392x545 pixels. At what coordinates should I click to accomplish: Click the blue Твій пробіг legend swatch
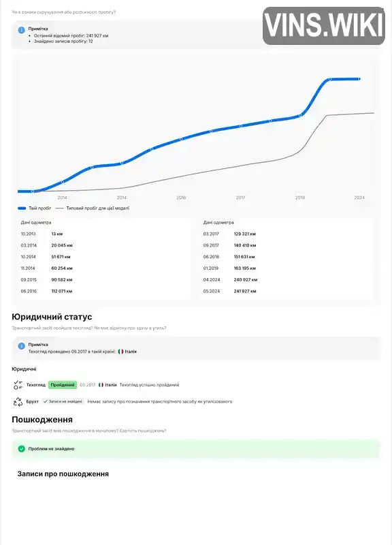point(22,208)
